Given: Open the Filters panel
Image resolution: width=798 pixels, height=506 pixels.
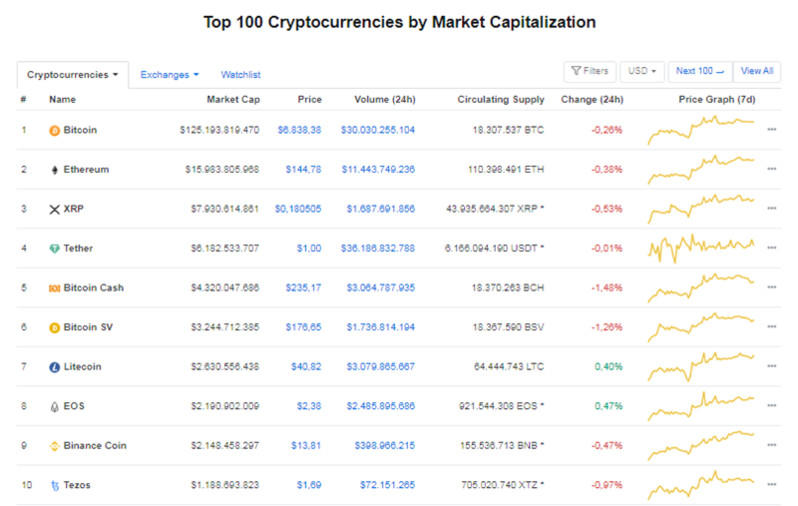Looking at the screenshot, I should 588,72.
